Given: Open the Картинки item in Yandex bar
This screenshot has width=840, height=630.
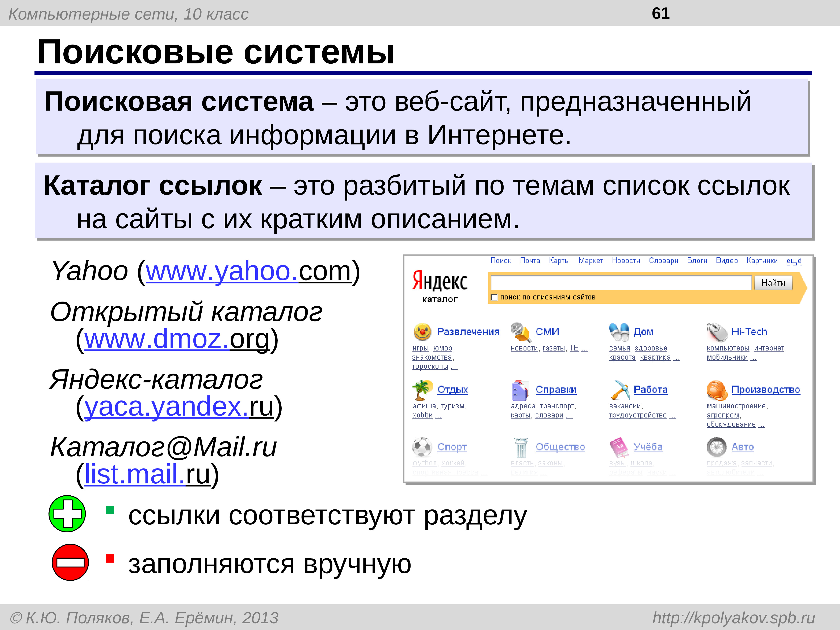Looking at the screenshot, I should click(762, 261).
